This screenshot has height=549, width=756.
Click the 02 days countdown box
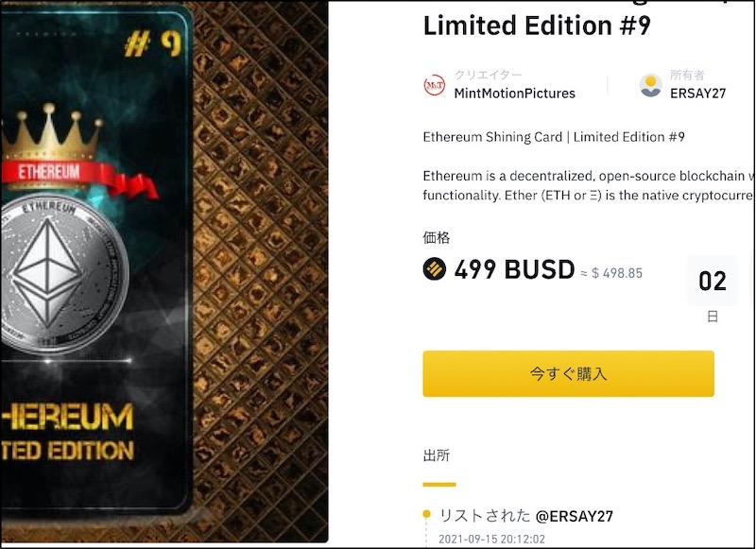coord(713,281)
